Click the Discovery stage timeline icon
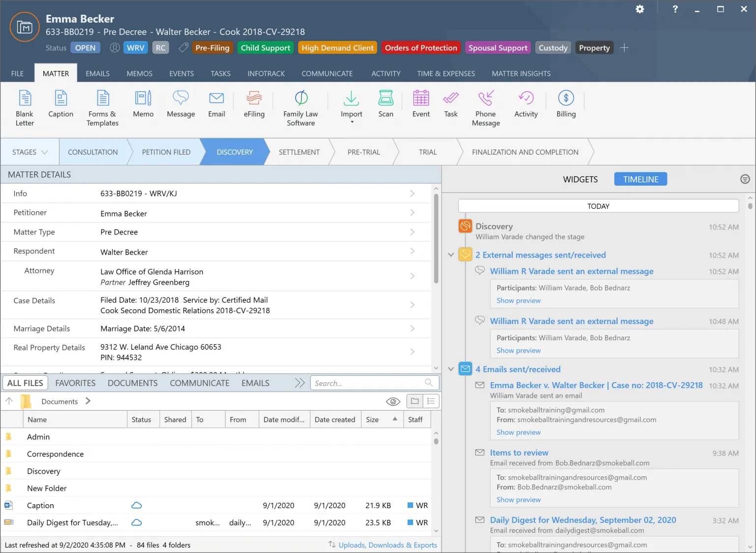Viewport: 756px width, 553px height. coord(465,226)
